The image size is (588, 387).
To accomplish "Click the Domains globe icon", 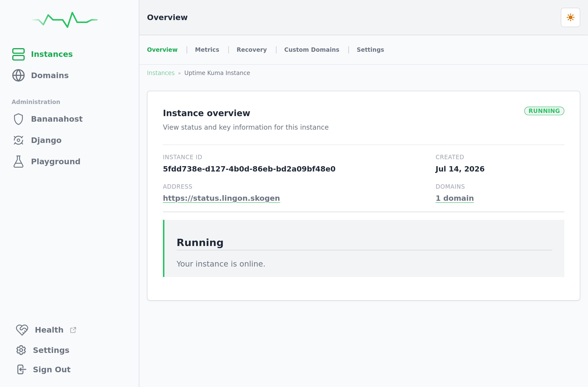I will (x=19, y=75).
